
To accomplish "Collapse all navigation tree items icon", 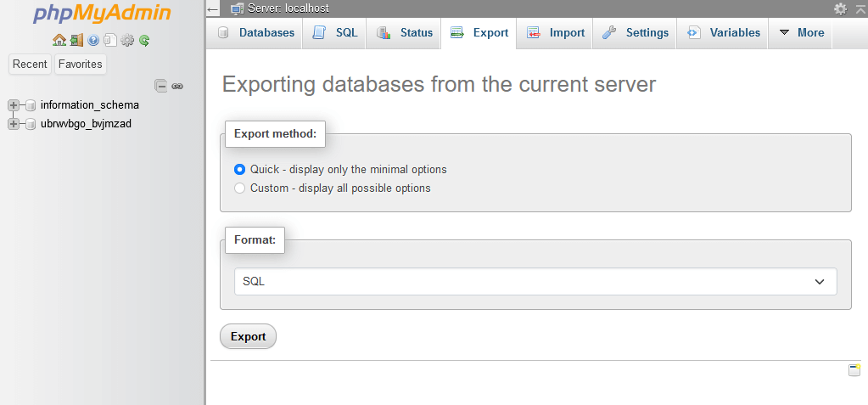I will coord(160,86).
